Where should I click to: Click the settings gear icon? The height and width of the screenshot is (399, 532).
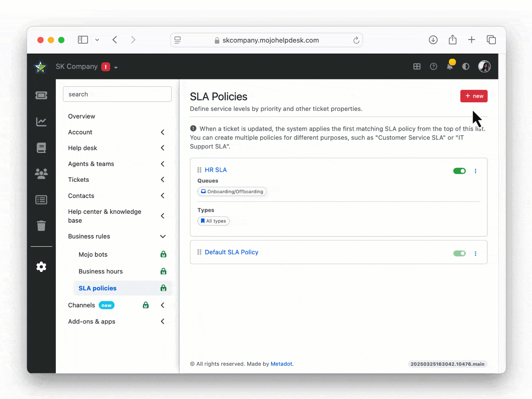[x=41, y=267]
